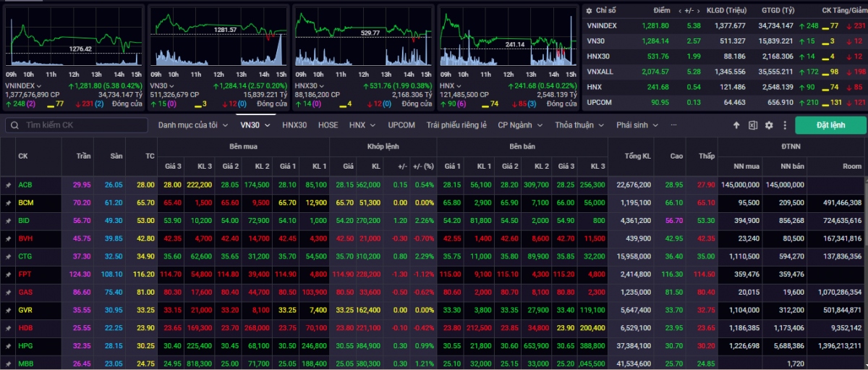Click the BID reference price 53.00
868x370 pixels.
[145, 220]
